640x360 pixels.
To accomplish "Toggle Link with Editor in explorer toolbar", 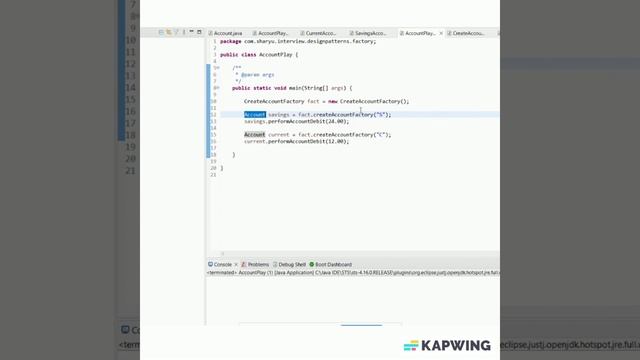I will 169,32.
